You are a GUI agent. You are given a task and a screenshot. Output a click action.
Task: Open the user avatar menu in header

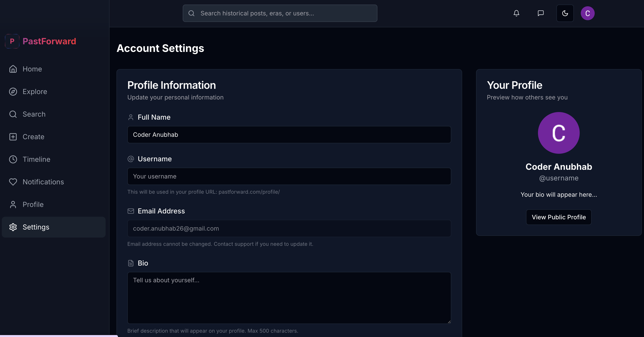587,13
